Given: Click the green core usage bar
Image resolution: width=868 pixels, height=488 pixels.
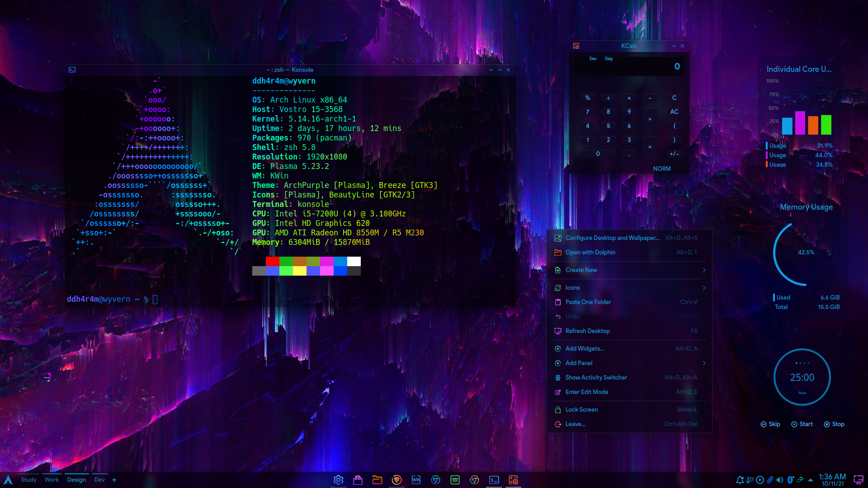Looking at the screenshot, I should [826, 125].
